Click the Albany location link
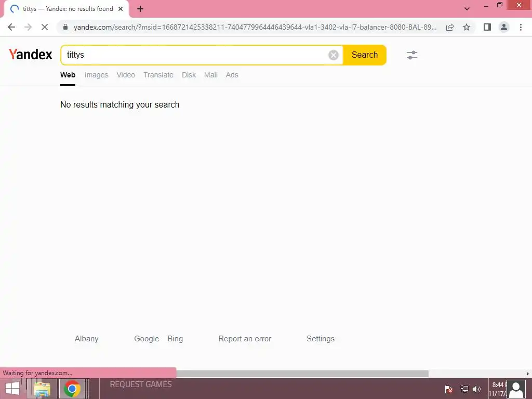The image size is (532, 399). point(87,339)
